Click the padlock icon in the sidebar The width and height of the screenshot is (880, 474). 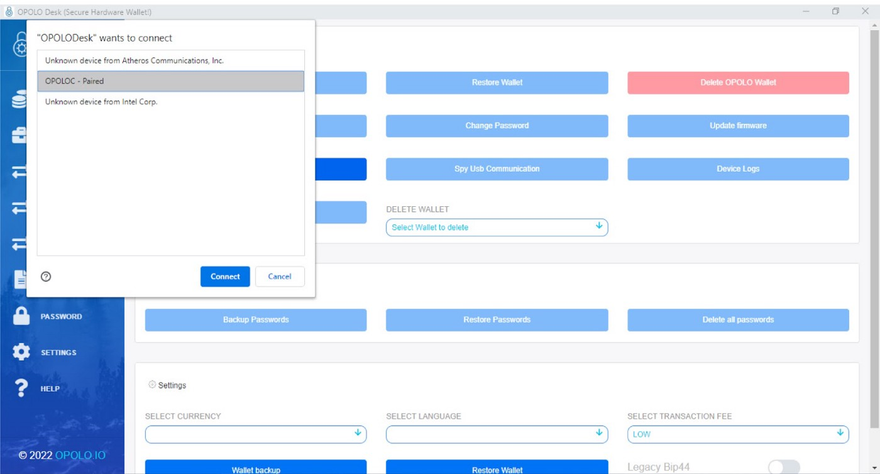[x=20, y=316]
